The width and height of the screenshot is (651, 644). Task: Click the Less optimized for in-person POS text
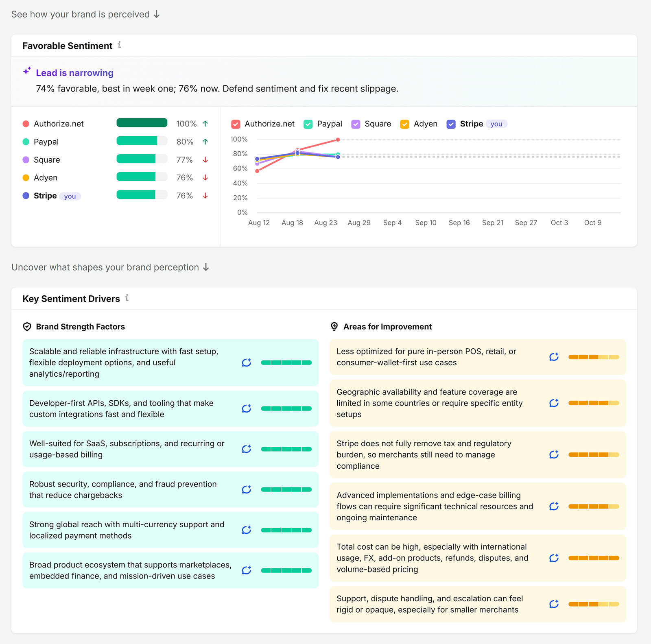tap(426, 357)
